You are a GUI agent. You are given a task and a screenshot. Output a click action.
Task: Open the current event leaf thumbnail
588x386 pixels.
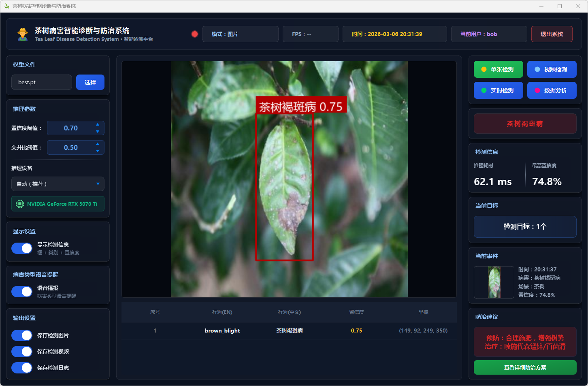(494, 282)
